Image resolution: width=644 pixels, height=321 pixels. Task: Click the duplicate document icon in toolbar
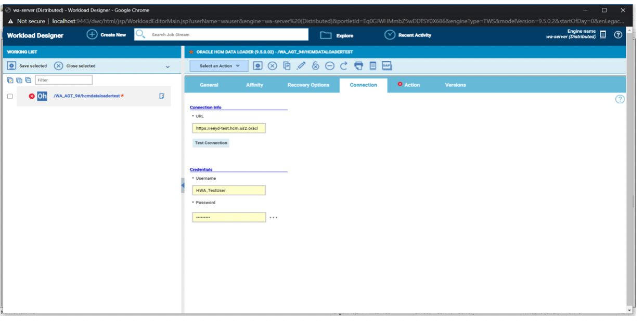pyautogui.click(x=287, y=65)
